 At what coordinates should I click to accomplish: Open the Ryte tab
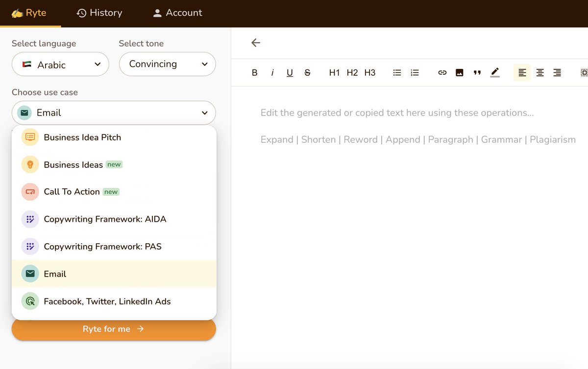pos(29,13)
